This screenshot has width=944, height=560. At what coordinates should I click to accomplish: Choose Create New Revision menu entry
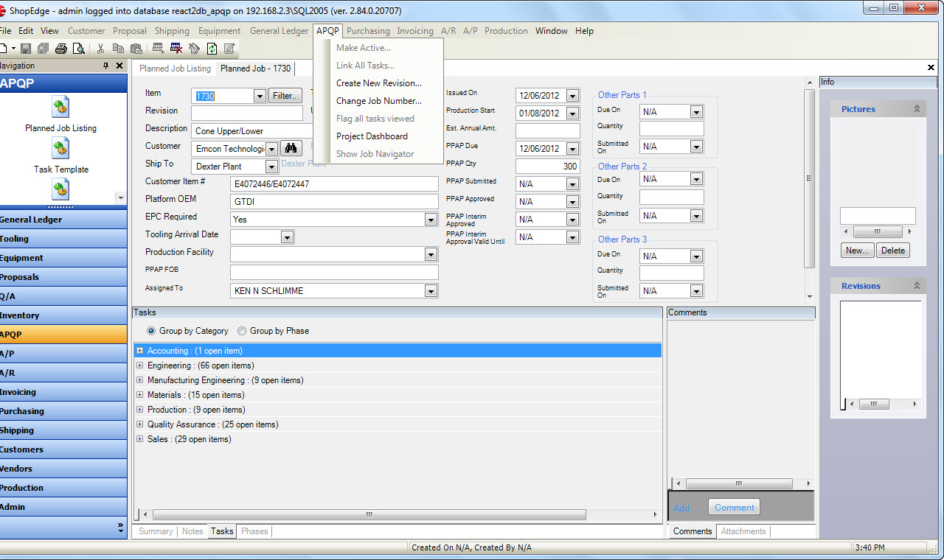tap(379, 83)
